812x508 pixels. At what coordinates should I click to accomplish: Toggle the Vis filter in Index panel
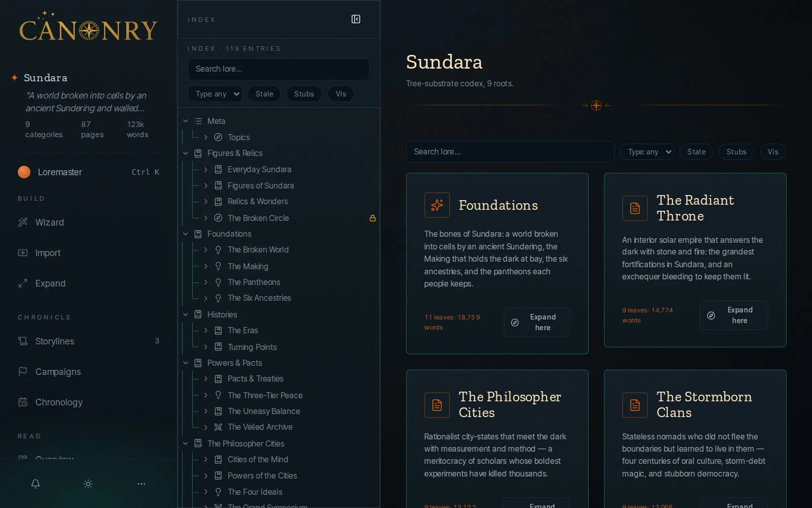click(341, 94)
